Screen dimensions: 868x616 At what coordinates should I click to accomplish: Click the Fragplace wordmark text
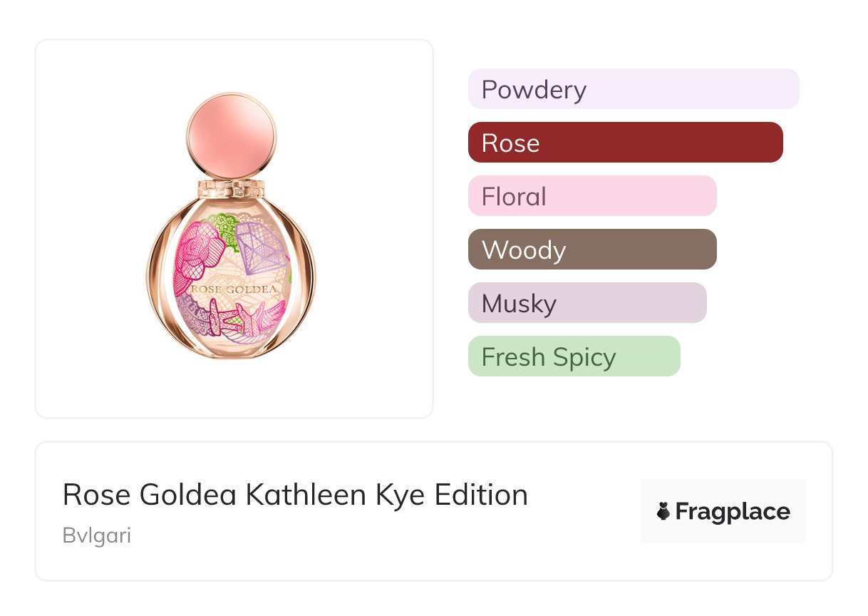coord(733,511)
